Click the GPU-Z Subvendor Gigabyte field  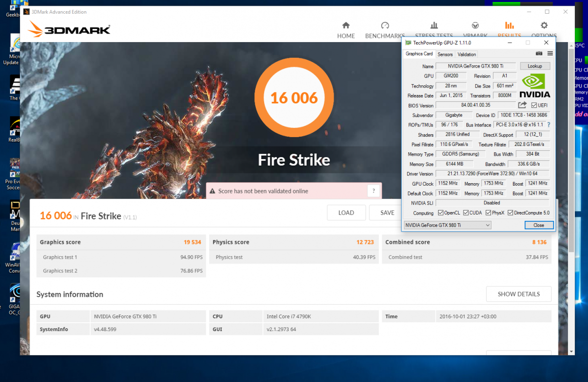[x=454, y=115]
